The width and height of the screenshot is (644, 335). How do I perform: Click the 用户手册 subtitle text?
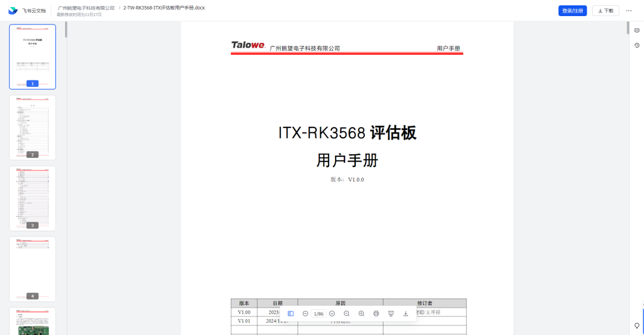347,160
